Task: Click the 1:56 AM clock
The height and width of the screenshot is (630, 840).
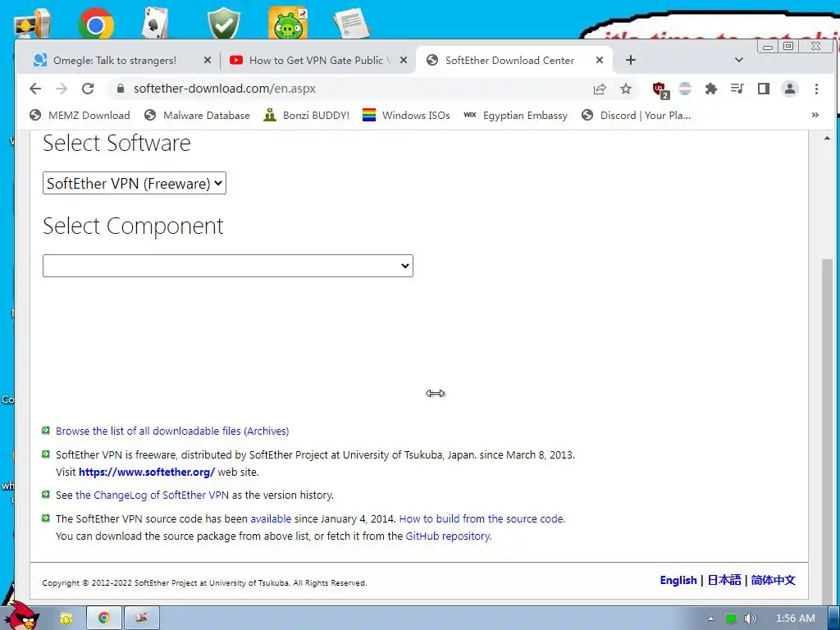Action: 796,619
